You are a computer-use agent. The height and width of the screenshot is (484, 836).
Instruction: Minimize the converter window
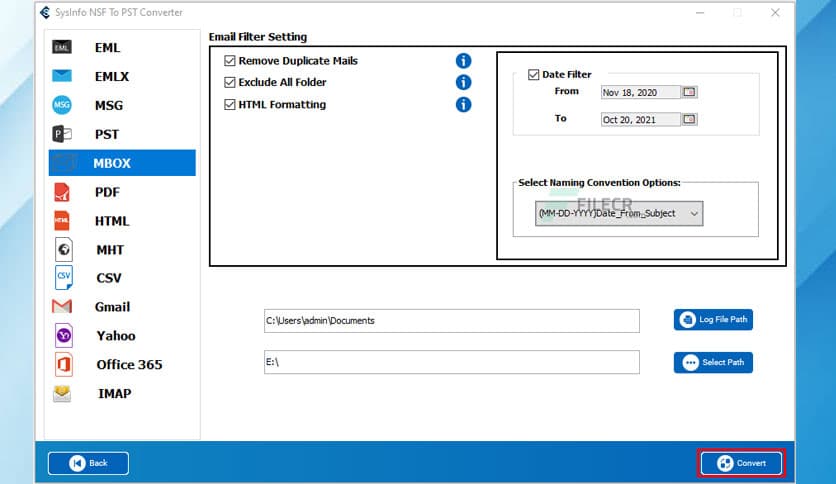point(700,12)
